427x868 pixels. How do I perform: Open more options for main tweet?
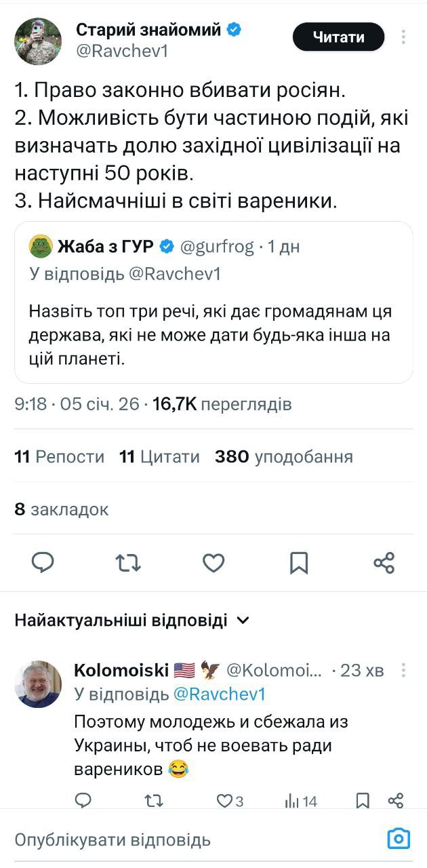tap(405, 37)
